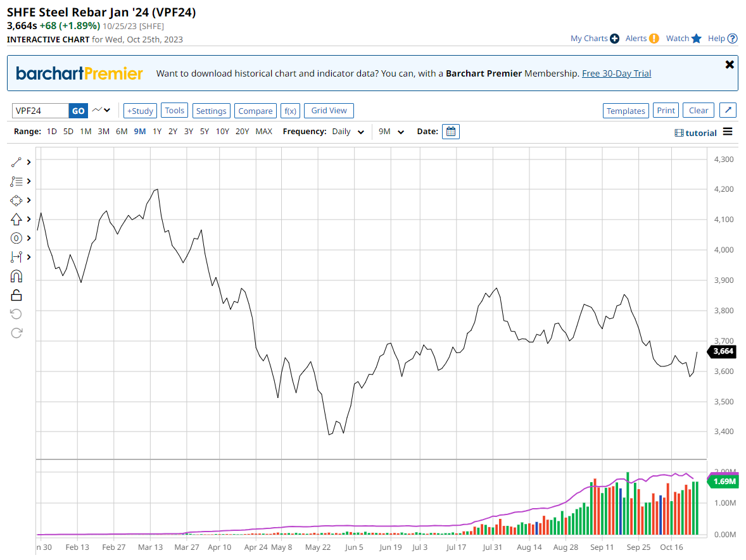This screenshot has width=746, height=560.
Task: Open the chart tutorial
Action: tap(695, 133)
